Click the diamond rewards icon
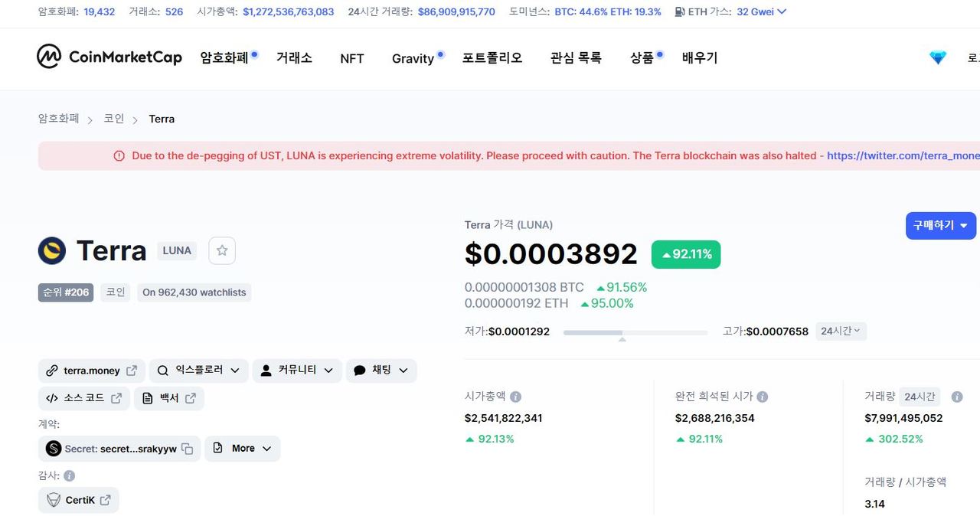 938,57
